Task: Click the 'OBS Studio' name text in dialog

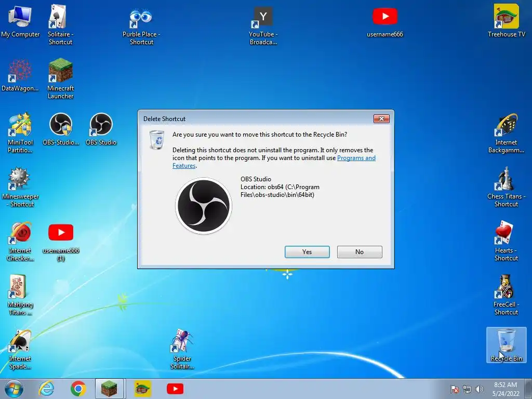Action: [x=256, y=179]
